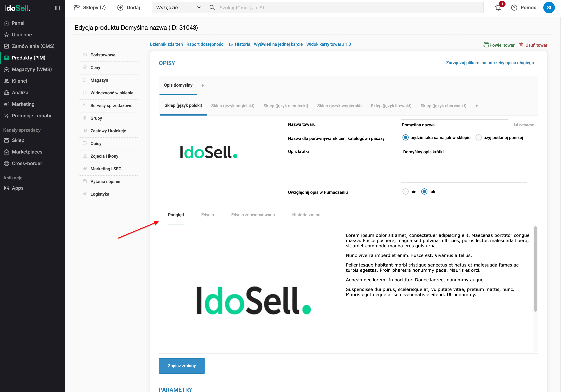Click the Zdjęcia i ikony camera icon
The image size is (561, 392).
pyautogui.click(x=85, y=156)
